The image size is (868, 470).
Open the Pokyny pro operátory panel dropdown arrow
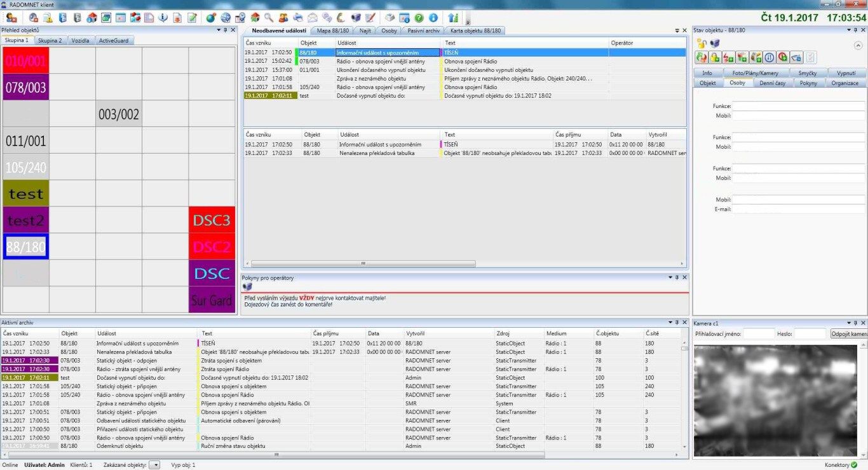pos(669,278)
